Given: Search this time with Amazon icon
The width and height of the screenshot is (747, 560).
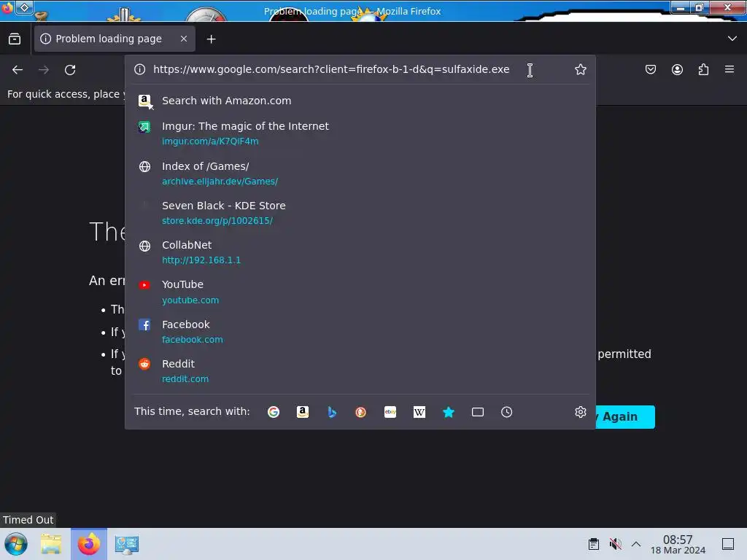Looking at the screenshot, I should click(303, 412).
